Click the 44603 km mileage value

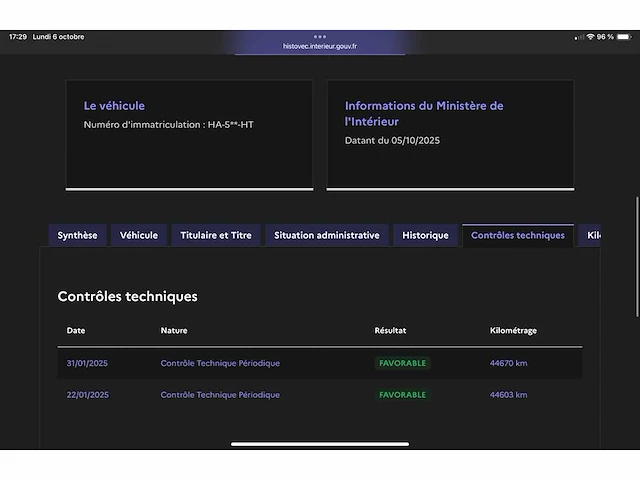(508, 395)
